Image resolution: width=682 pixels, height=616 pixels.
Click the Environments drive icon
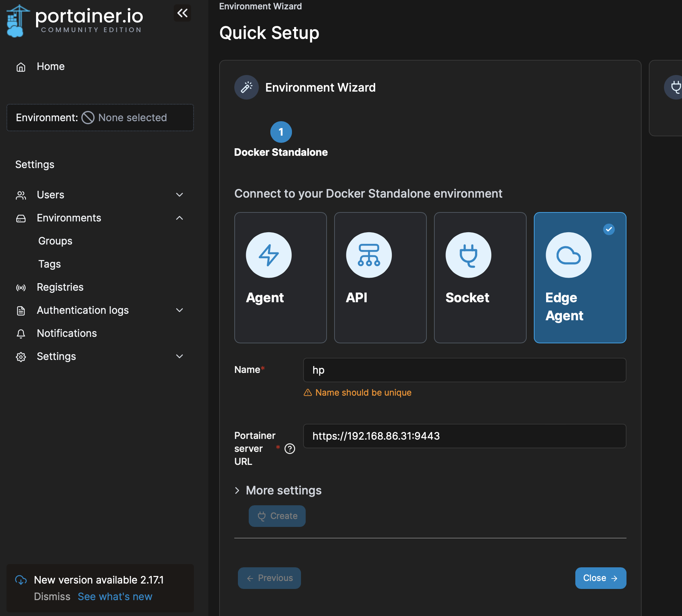point(21,218)
